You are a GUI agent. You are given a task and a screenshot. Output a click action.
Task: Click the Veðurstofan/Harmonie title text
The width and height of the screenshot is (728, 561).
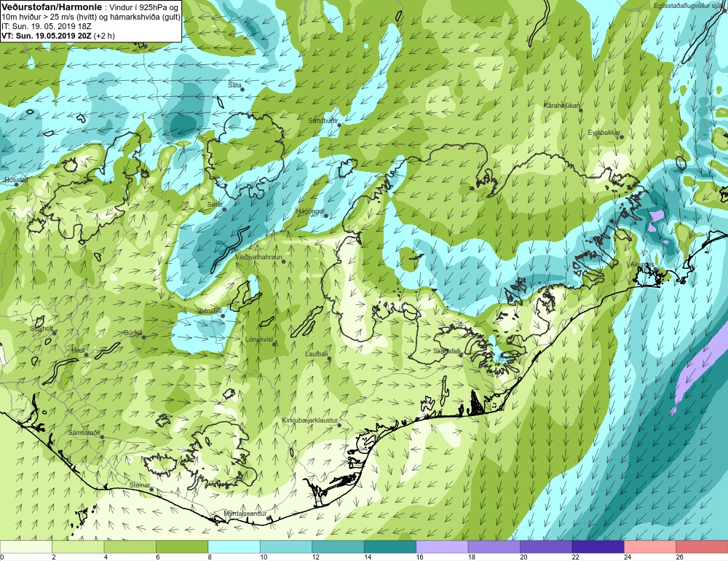pyautogui.click(x=50, y=7)
